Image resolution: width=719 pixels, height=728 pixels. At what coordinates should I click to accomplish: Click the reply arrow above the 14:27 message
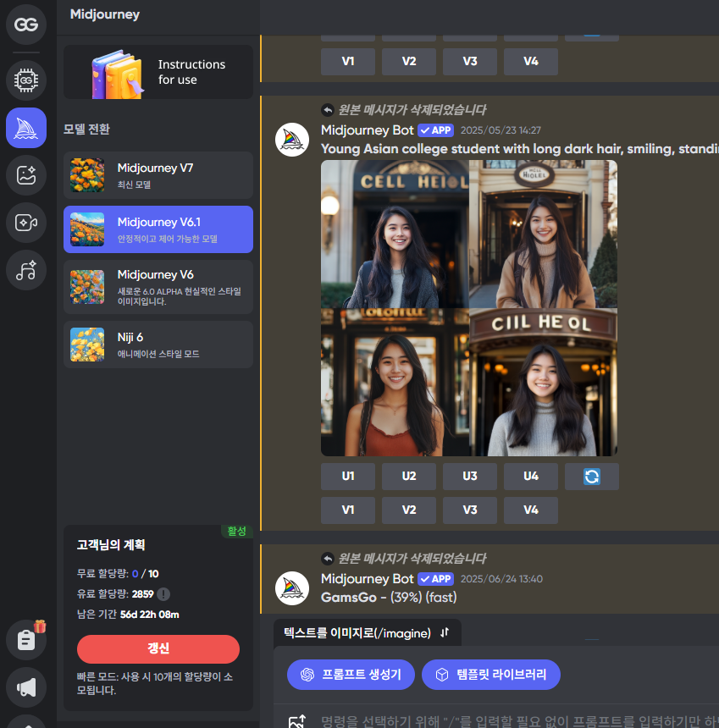pos(328,110)
